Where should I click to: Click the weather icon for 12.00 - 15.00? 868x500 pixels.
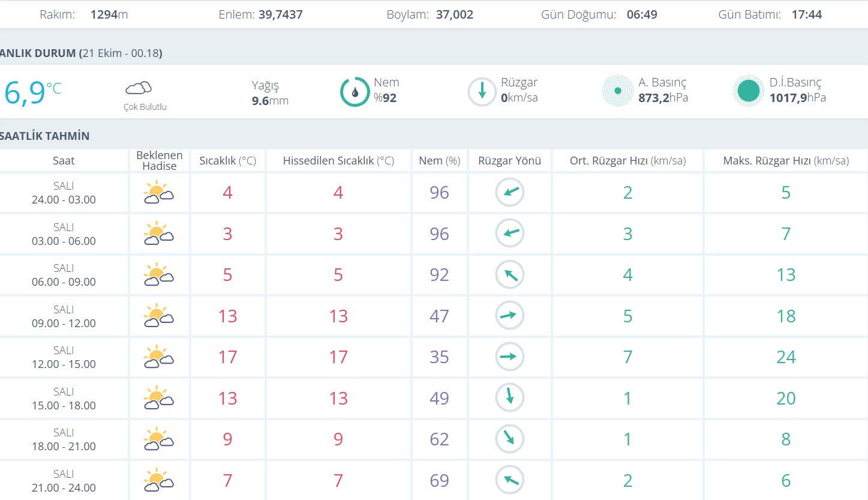pos(158,357)
